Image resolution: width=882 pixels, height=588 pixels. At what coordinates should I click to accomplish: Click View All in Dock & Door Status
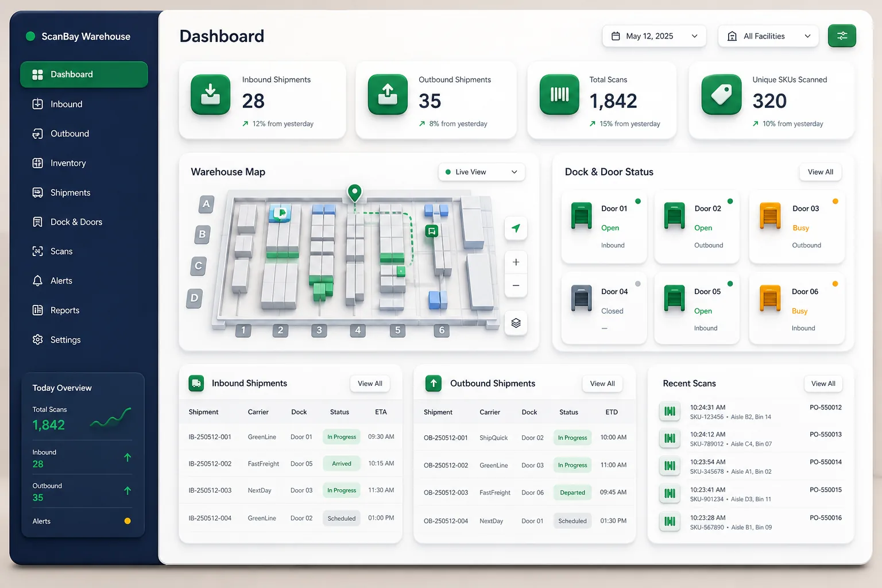point(820,172)
